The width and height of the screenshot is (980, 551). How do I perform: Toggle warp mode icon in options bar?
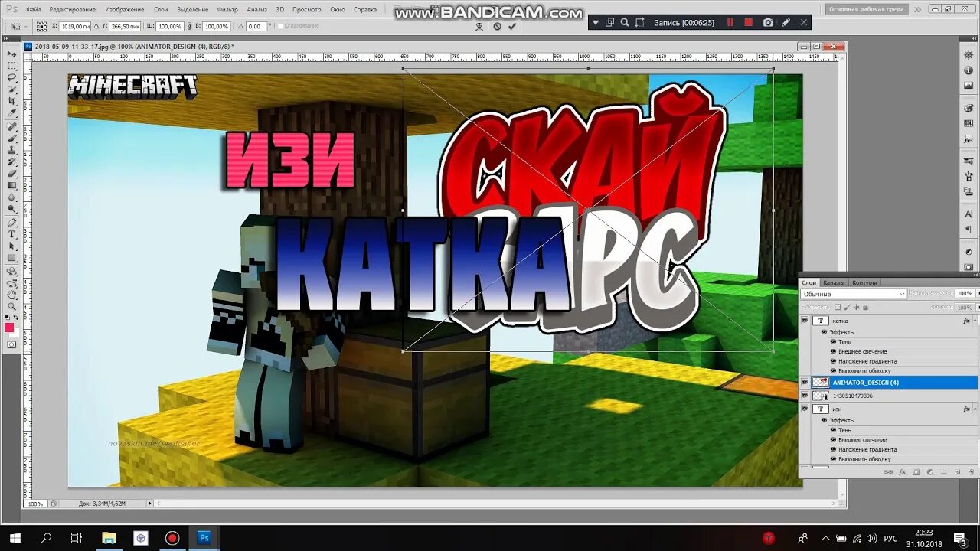click(x=479, y=26)
